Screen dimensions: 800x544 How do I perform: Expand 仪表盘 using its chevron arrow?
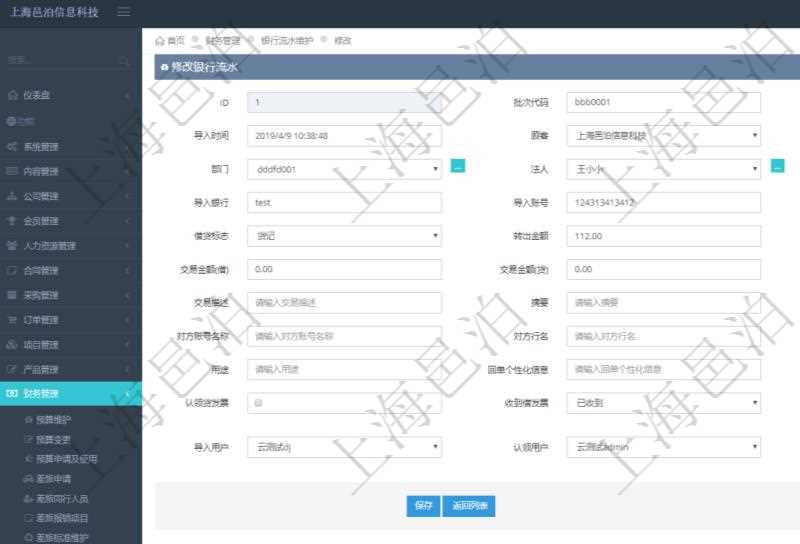128,95
